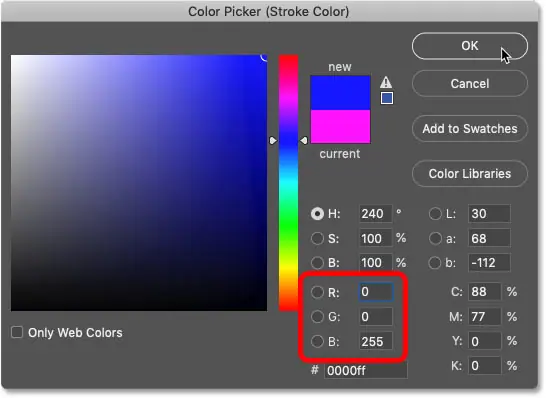The height and width of the screenshot is (398, 546).
Task: Click the M field showing 77
Action: pos(484,317)
